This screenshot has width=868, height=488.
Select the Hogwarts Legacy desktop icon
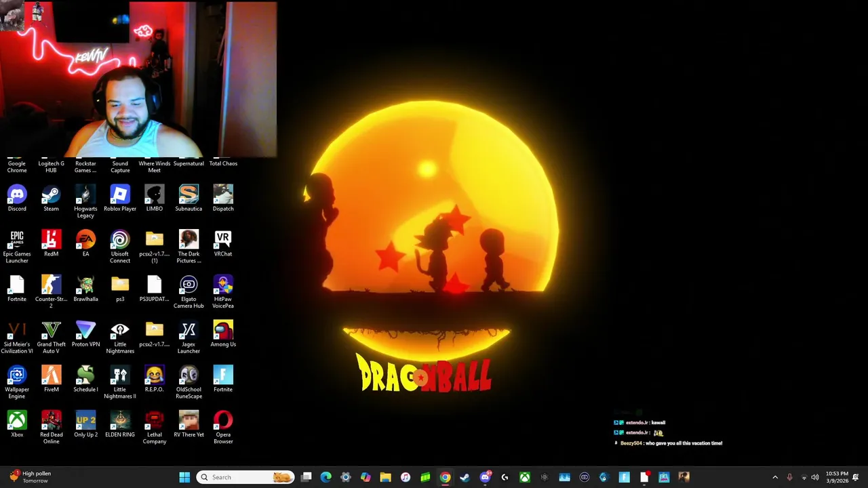(85, 201)
